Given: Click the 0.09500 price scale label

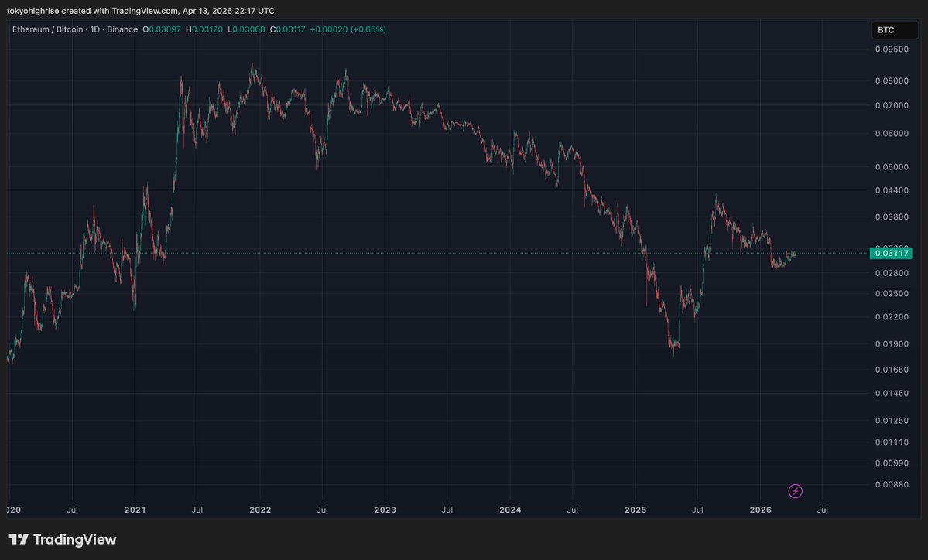Looking at the screenshot, I should pos(892,49).
